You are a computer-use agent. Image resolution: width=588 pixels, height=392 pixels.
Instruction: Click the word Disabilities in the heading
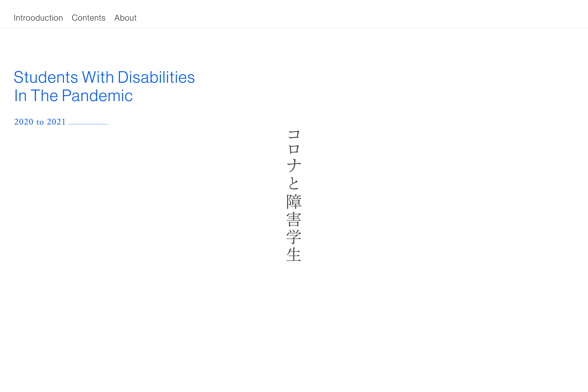[156, 77]
